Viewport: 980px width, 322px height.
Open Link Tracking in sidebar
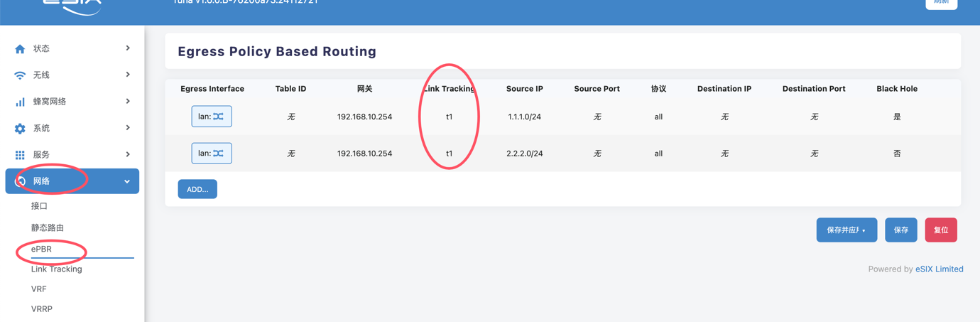pyautogui.click(x=57, y=269)
